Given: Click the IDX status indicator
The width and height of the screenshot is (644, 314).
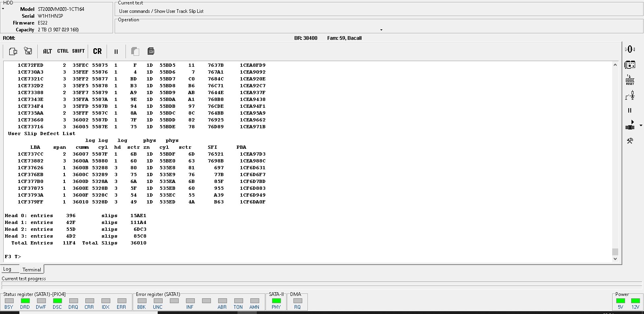Looking at the screenshot, I should tap(105, 301).
